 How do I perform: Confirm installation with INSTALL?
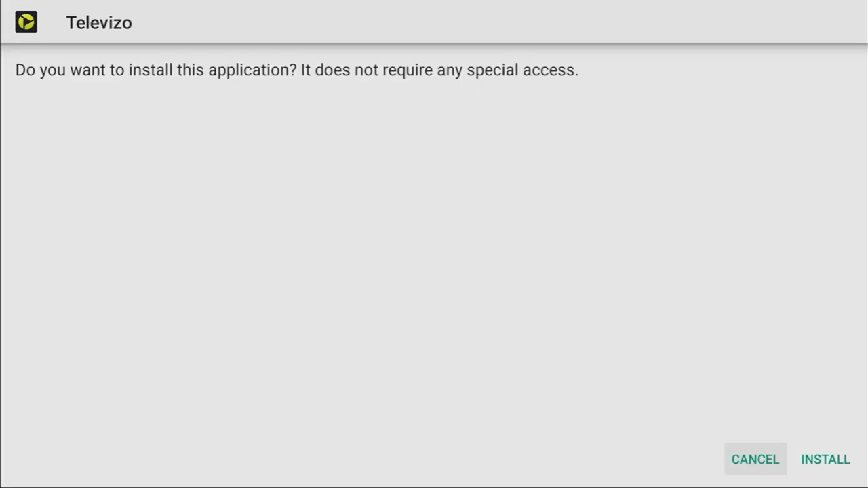click(x=825, y=459)
